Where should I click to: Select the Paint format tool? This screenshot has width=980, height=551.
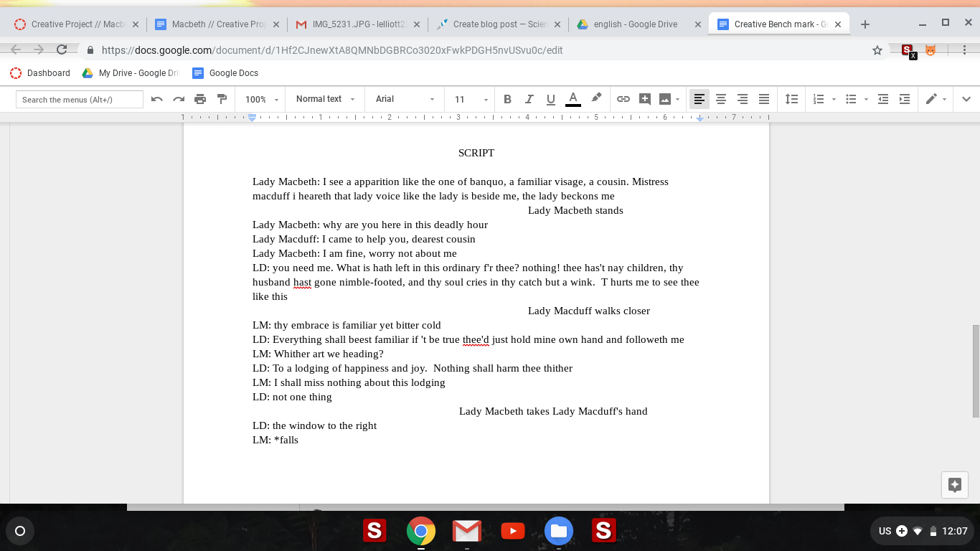[x=222, y=99]
